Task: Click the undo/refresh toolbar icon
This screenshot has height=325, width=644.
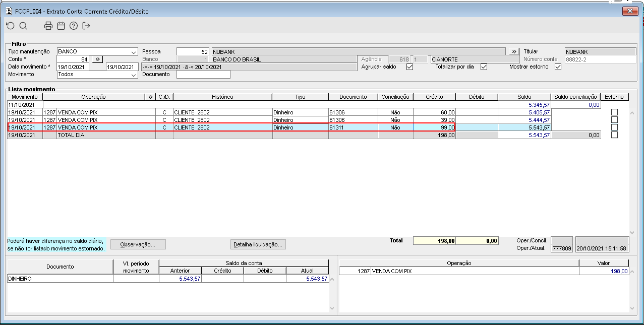Action: click(x=11, y=26)
